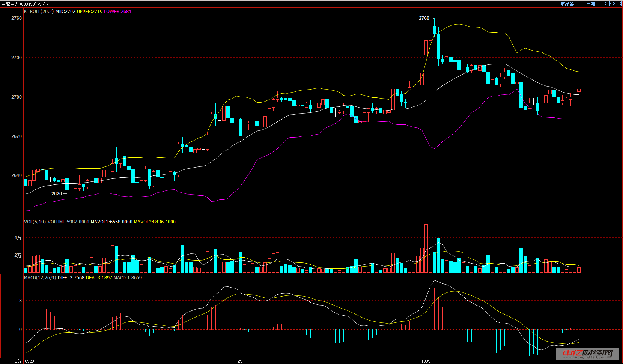Viewport: 623px width, 364px height.
Task: Click the MID:2702 value
Action: click(65, 12)
